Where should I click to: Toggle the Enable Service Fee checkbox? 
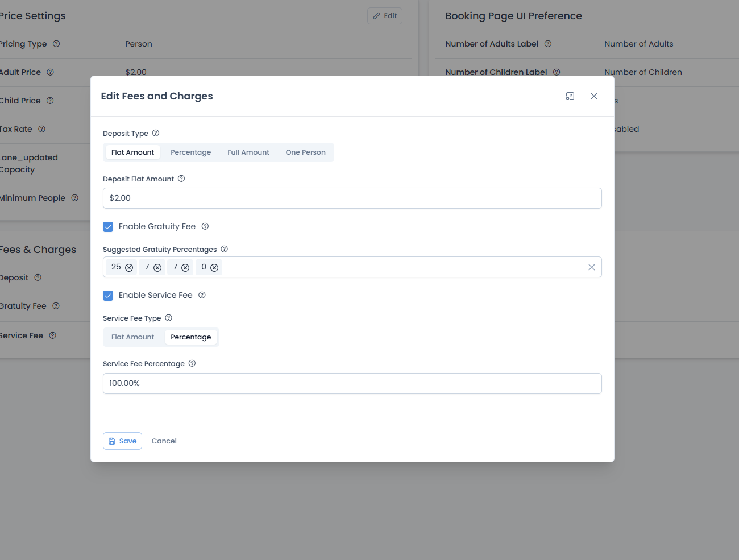pos(108,296)
